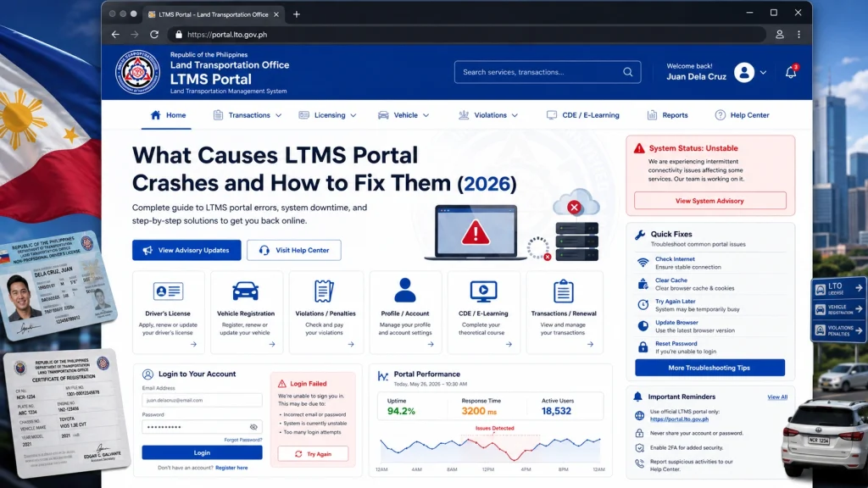Click the browser back arrow
The width and height of the screenshot is (868, 488).
coord(115,34)
